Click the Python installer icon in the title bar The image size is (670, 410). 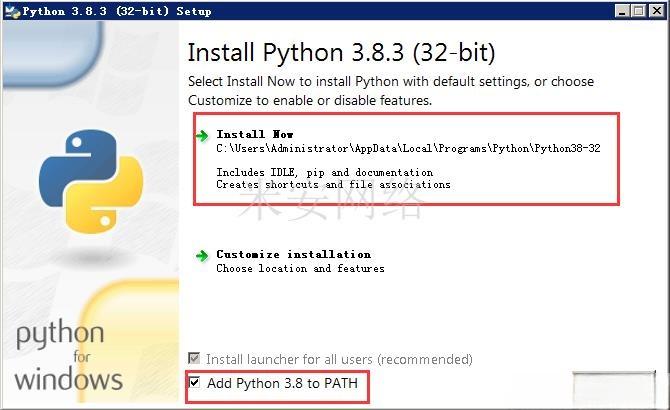[x=13, y=11]
